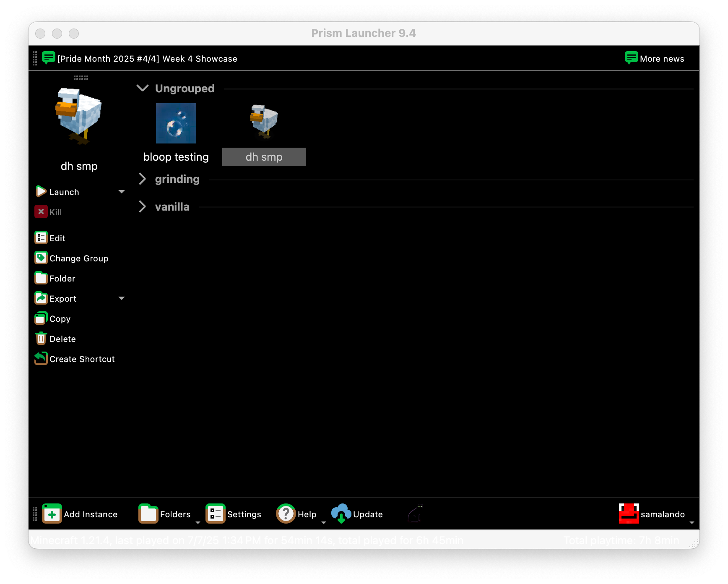Open the instance Folder icon

[x=41, y=278]
